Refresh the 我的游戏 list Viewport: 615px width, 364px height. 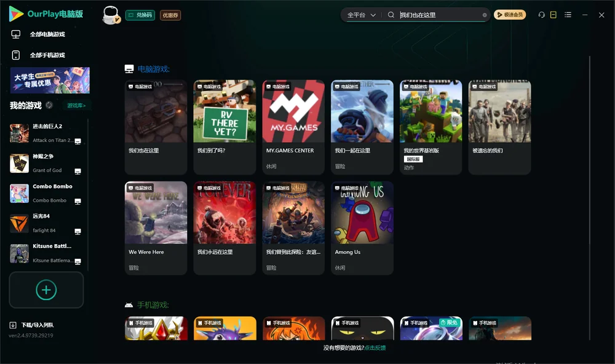pyautogui.click(x=49, y=105)
